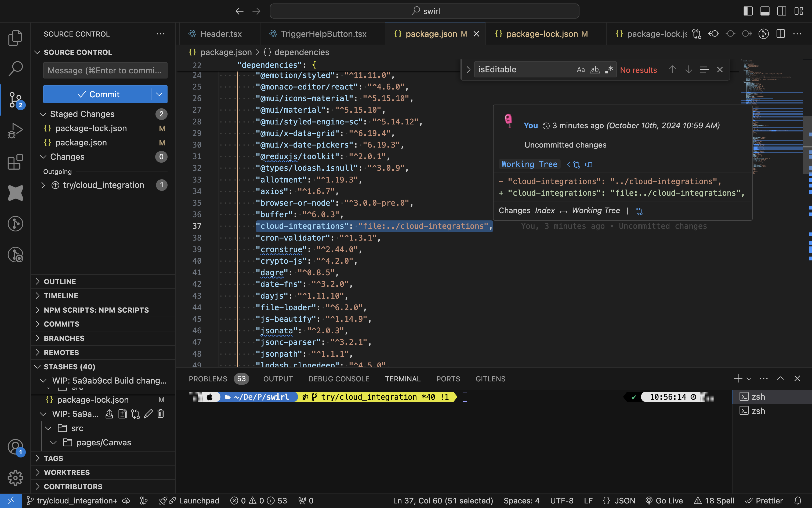Toggle primary side bar visibility

[748, 11]
